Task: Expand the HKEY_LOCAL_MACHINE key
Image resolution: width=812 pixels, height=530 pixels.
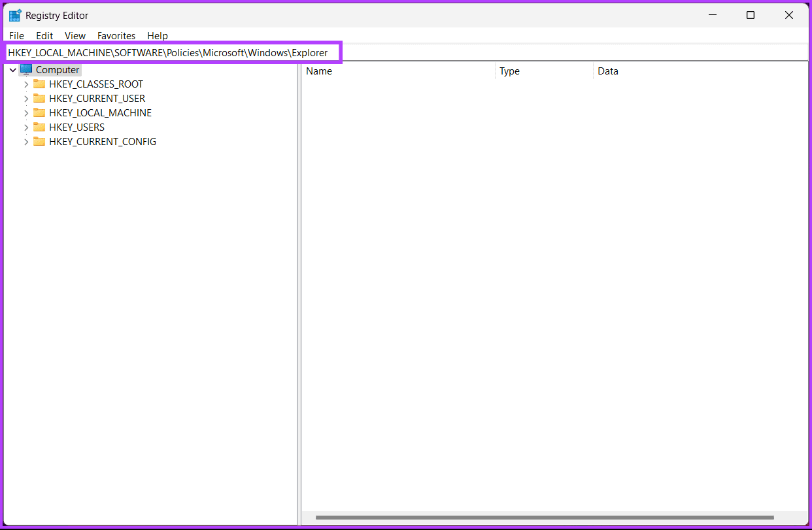Action: click(x=26, y=113)
